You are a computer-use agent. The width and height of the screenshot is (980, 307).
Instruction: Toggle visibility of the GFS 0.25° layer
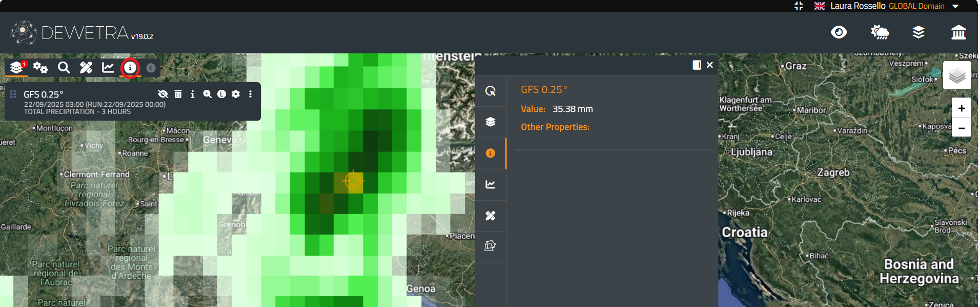coord(163,94)
